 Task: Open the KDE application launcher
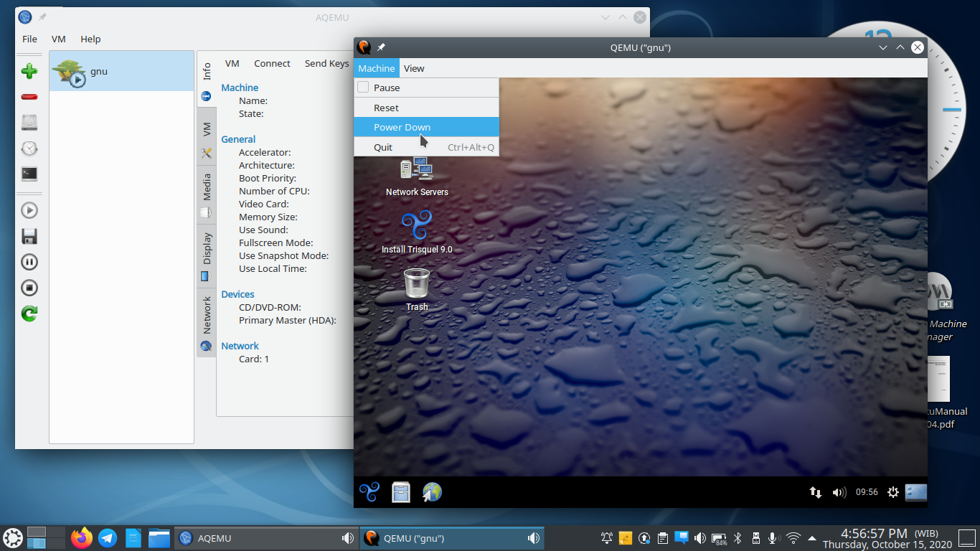point(12,537)
